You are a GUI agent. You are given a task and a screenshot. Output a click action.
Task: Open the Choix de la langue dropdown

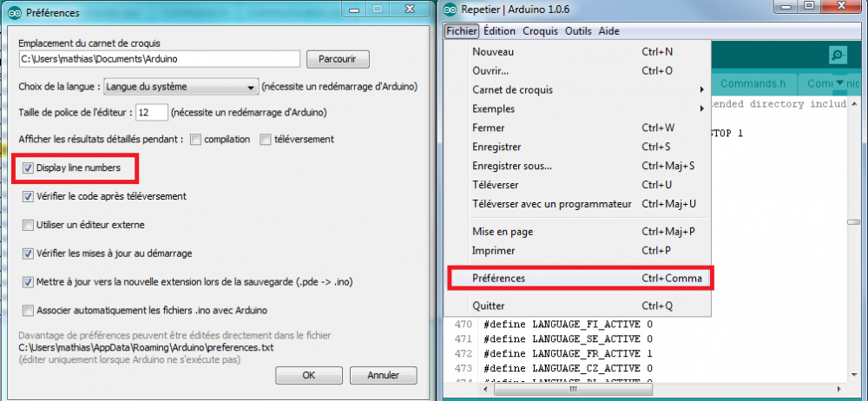pyautogui.click(x=181, y=87)
